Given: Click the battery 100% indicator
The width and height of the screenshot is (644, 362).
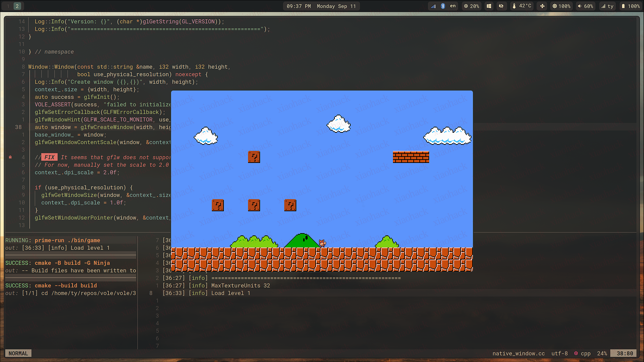Looking at the screenshot, I should point(630,6).
